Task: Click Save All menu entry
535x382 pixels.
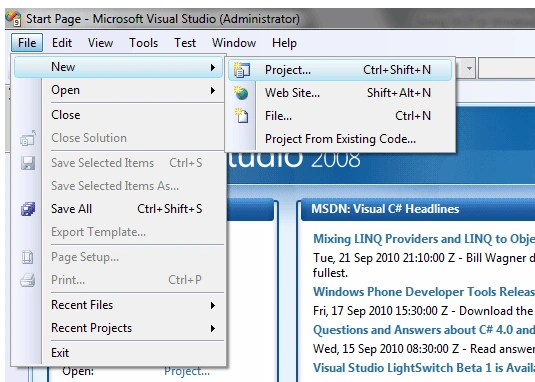Action: click(x=119, y=209)
